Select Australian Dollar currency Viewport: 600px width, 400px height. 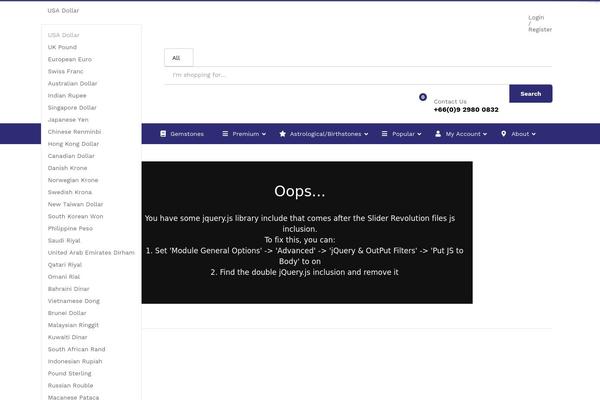coord(72,83)
